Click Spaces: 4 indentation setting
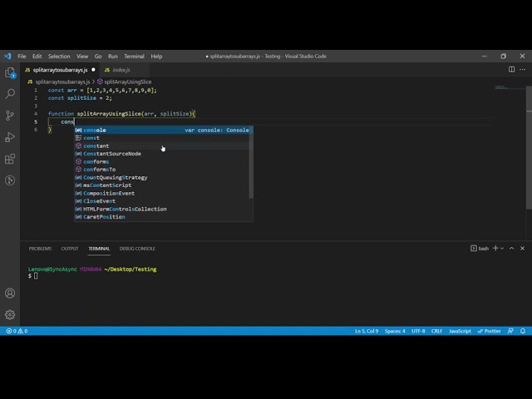The image size is (532, 399). click(x=395, y=331)
